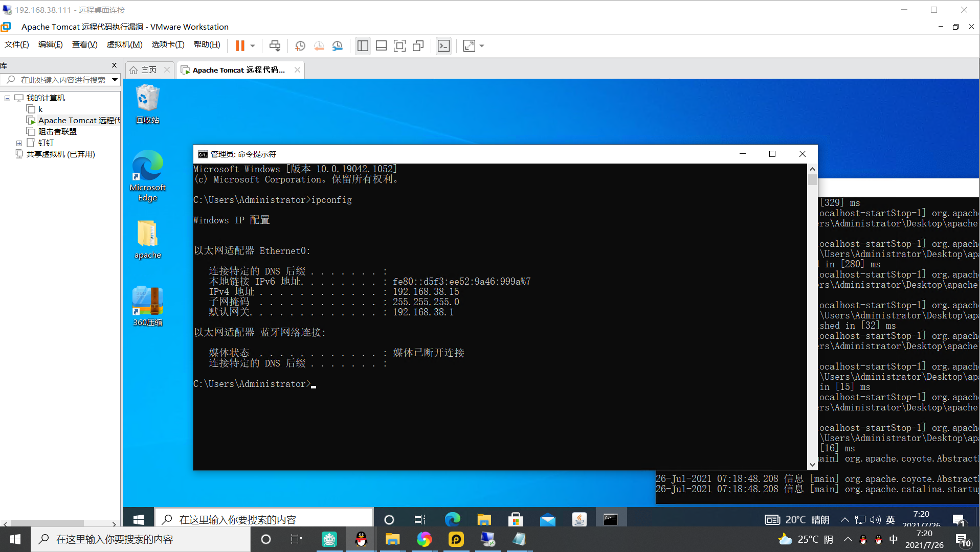This screenshot has height=552, width=980.
Task: Show hidden tray icons in guest taskbar
Action: coord(844,520)
